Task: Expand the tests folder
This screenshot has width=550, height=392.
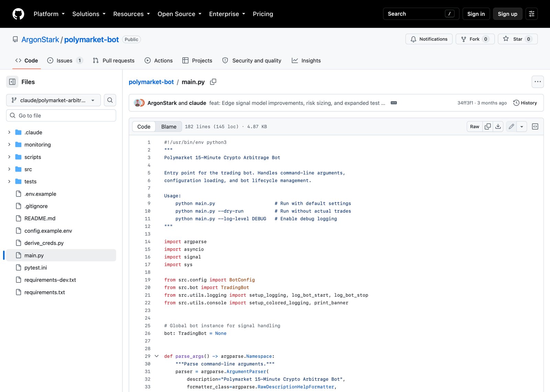Action: click(9, 182)
